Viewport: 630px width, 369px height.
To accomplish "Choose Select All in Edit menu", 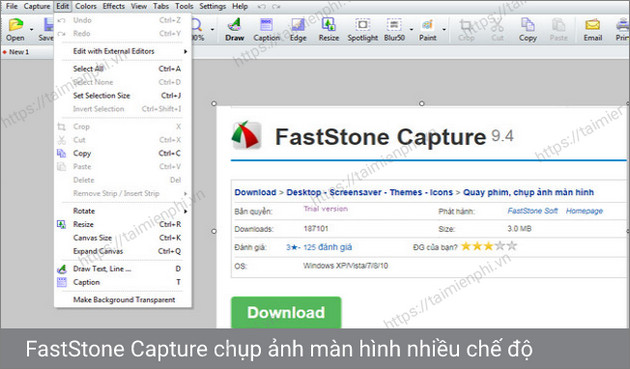I will click(123, 69).
